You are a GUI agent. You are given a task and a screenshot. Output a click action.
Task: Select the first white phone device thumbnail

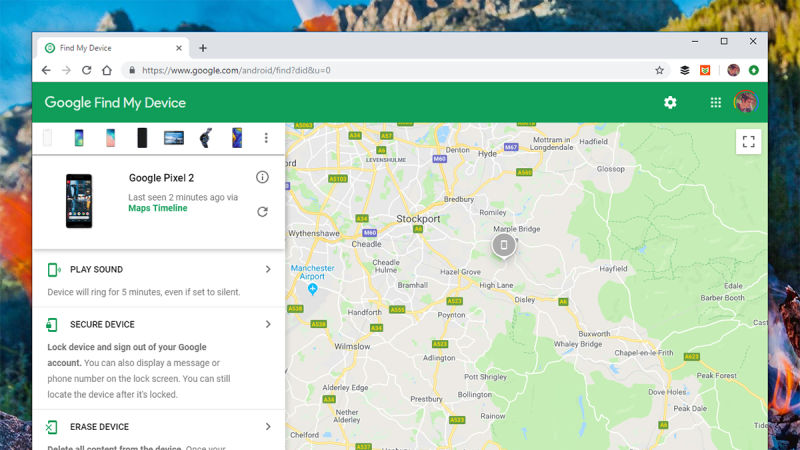click(x=47, y=138)
